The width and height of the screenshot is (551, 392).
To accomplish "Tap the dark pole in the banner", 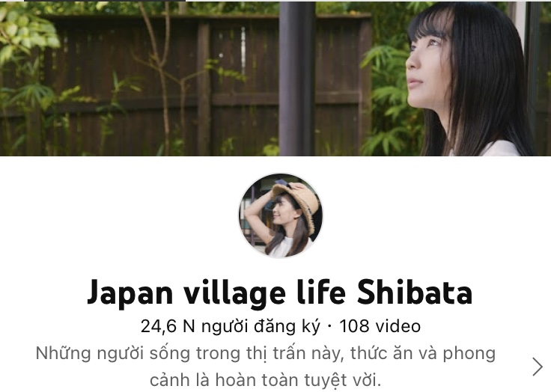I will point(297,79).
